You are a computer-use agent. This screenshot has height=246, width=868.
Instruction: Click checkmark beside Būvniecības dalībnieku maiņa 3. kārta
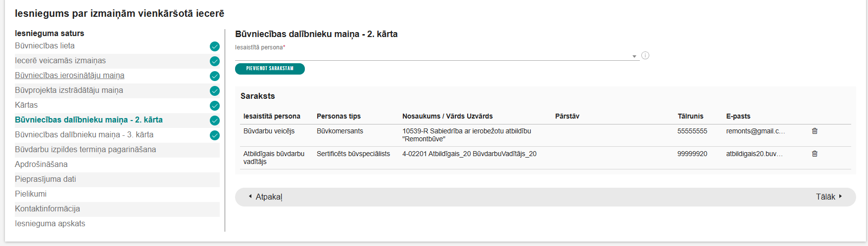(x=215, y=135)
